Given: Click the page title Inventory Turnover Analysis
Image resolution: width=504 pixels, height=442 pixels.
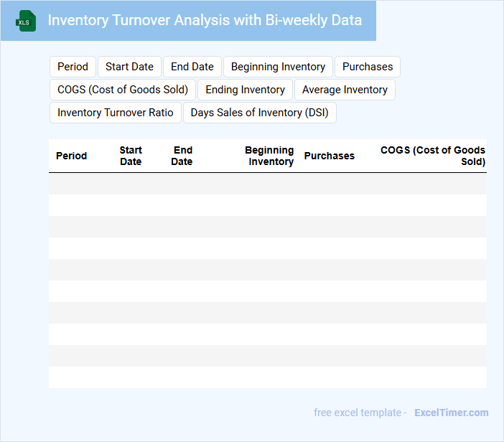Looking at the screenshot, I should tap(205, 20).
